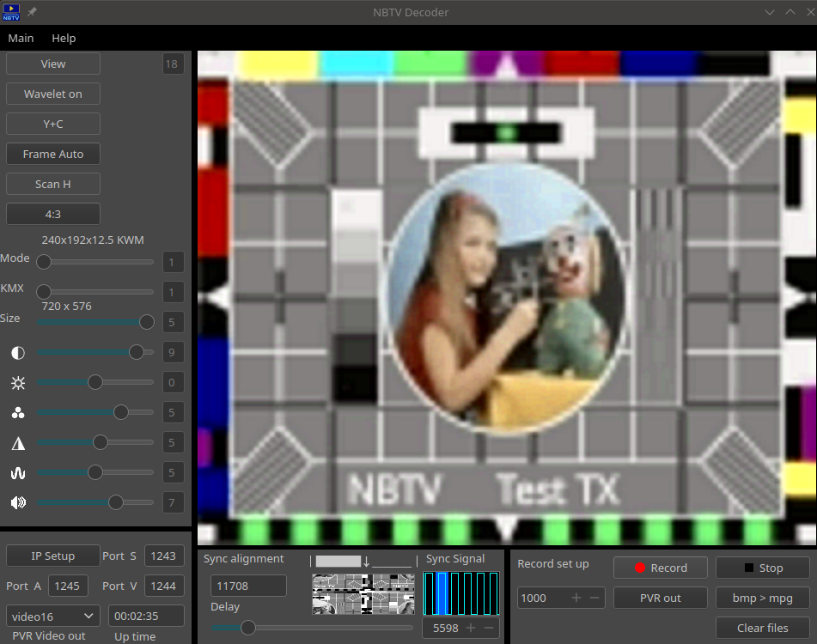Increase Sync Signal value with plus
This screenshot has width=817, height=644.
tap(471, 628)
